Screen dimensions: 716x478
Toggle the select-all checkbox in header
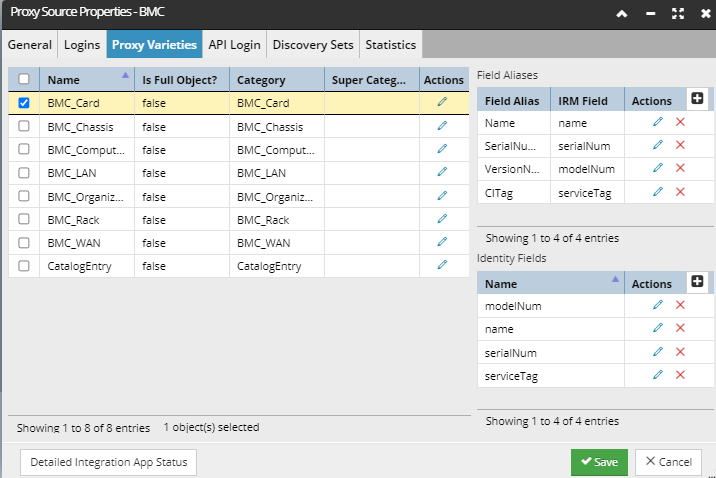click(24, 79)
